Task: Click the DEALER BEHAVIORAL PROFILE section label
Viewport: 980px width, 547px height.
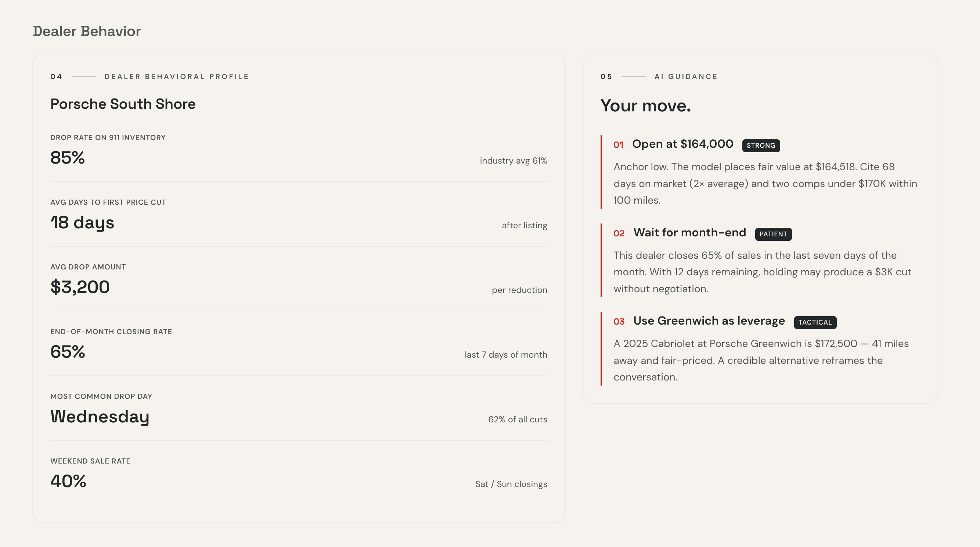Action: click(177, 76)
